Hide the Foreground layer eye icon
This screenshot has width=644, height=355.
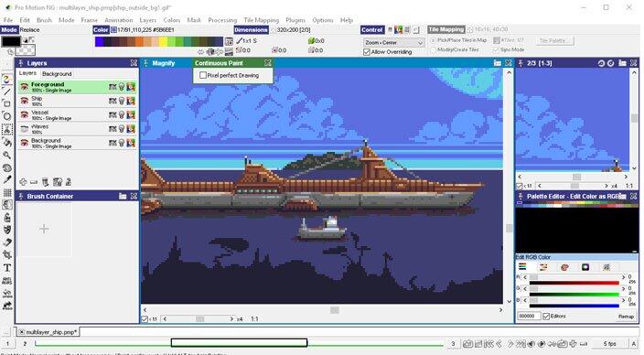pyautogui.click(x=25, y=87)
